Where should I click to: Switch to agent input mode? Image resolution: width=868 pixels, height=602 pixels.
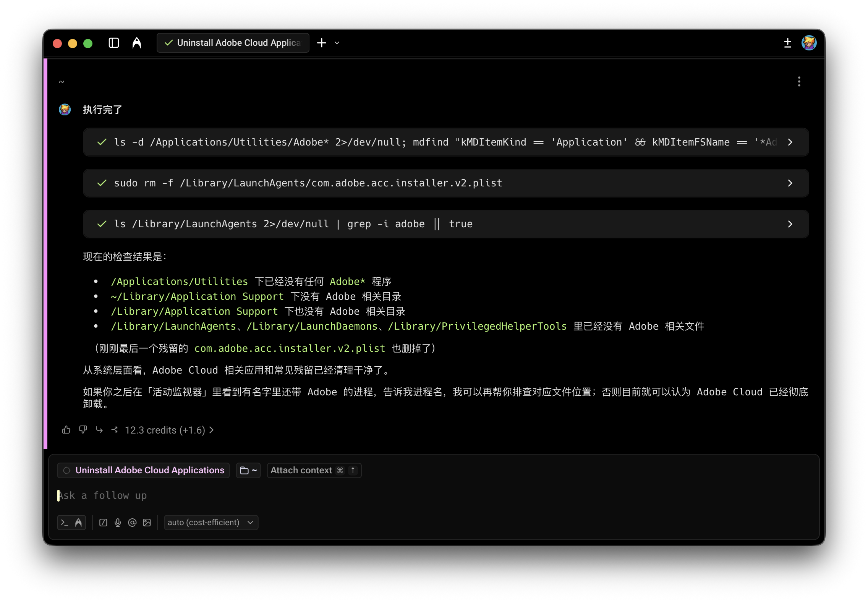pos(78,522)
